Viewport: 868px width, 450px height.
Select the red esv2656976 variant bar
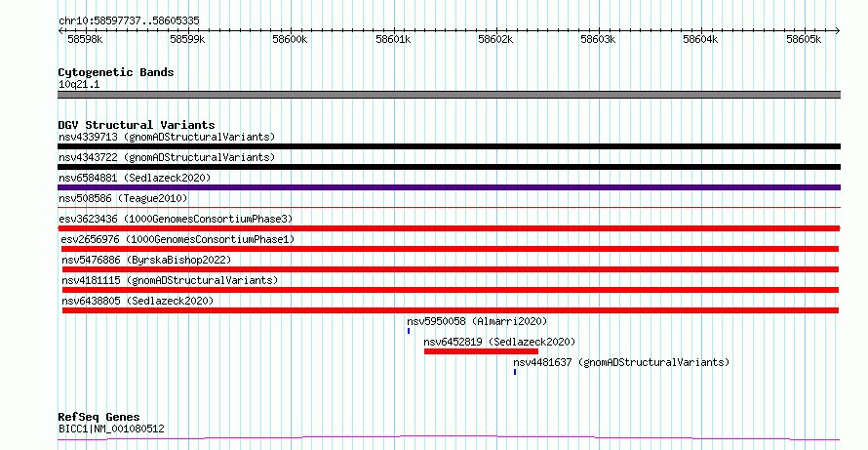pos(450,249)
